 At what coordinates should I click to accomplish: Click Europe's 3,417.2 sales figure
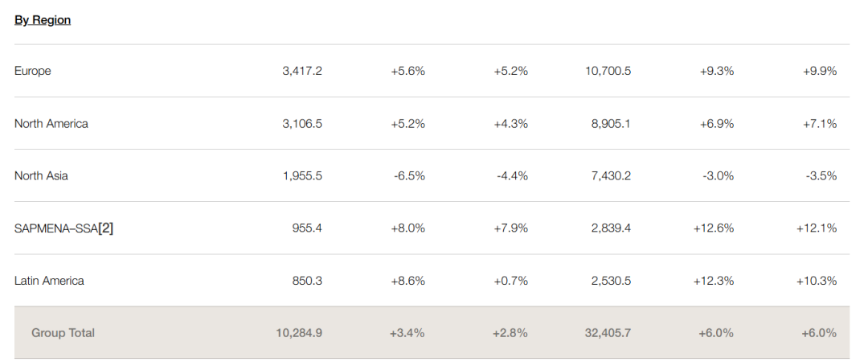coord(302,71)
